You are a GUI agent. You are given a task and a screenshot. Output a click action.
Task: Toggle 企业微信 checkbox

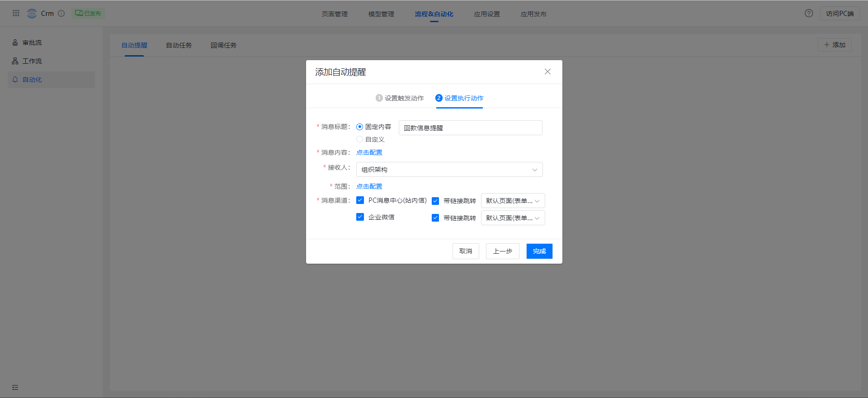pyautogui.click(x=360, y=217)
